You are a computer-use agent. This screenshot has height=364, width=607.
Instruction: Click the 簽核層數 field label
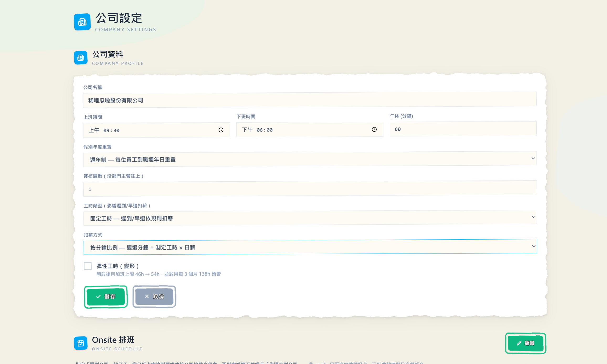coord(114,176)
